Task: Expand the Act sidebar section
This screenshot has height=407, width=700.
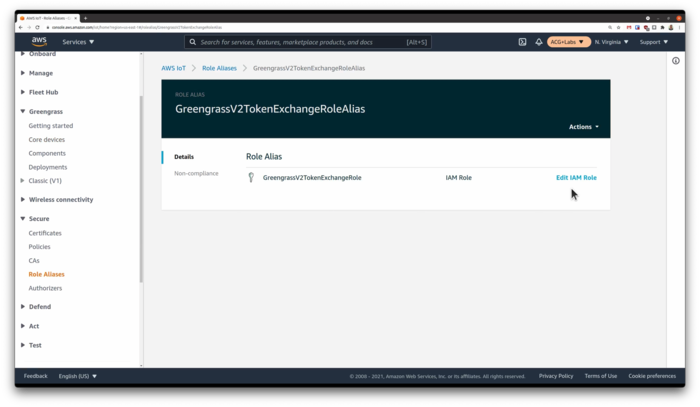Action: 23,326
